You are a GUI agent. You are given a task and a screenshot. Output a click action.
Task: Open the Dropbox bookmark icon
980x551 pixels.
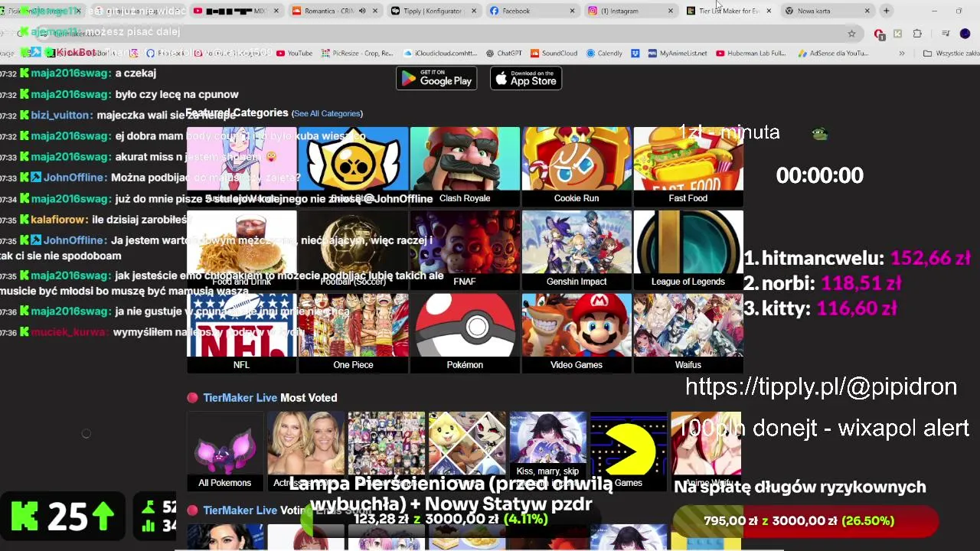[x=635, y=54]
